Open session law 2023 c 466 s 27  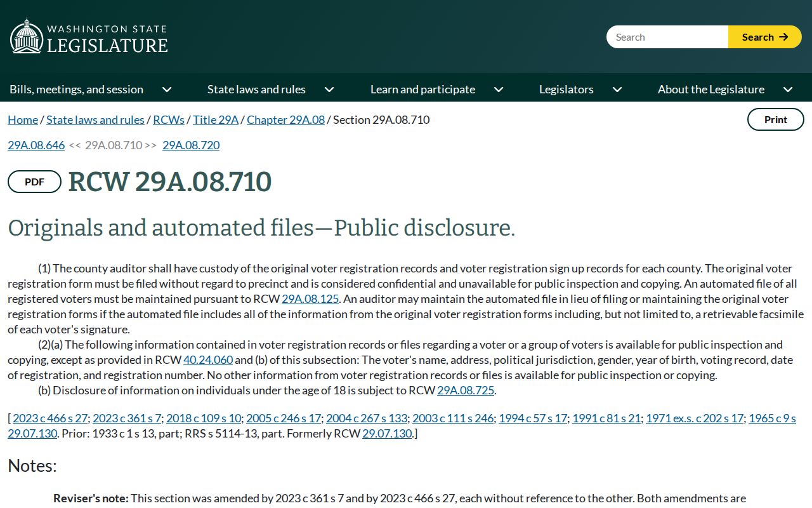[50, 418]
